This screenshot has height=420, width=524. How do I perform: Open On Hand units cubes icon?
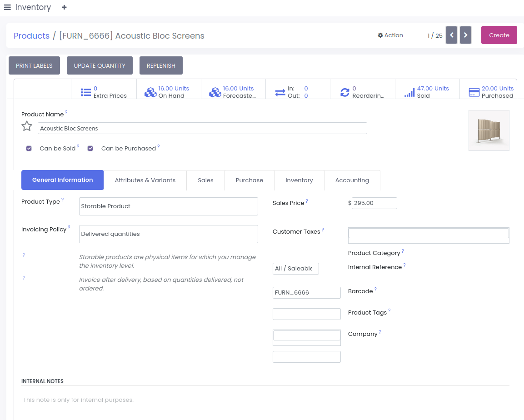pyautogui.click(x=150, y=92)
